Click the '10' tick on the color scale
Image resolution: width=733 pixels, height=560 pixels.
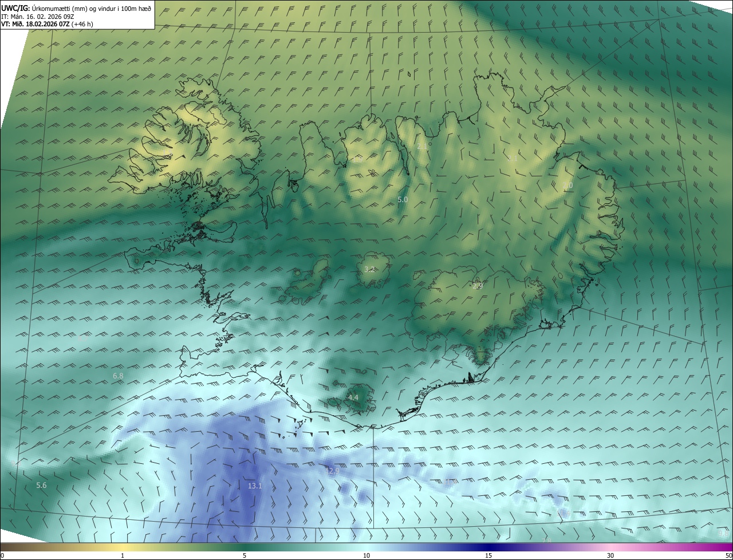[366, 555]
